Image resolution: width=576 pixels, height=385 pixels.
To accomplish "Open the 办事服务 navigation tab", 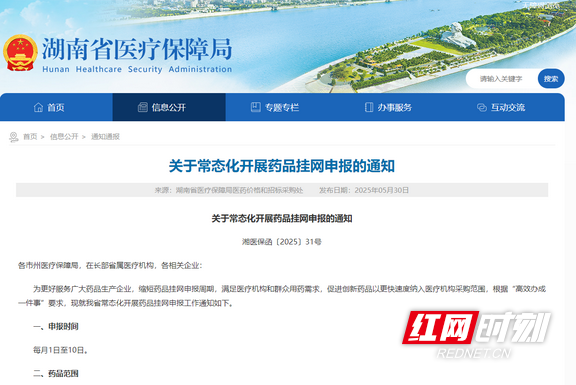I will pos(395,107).
